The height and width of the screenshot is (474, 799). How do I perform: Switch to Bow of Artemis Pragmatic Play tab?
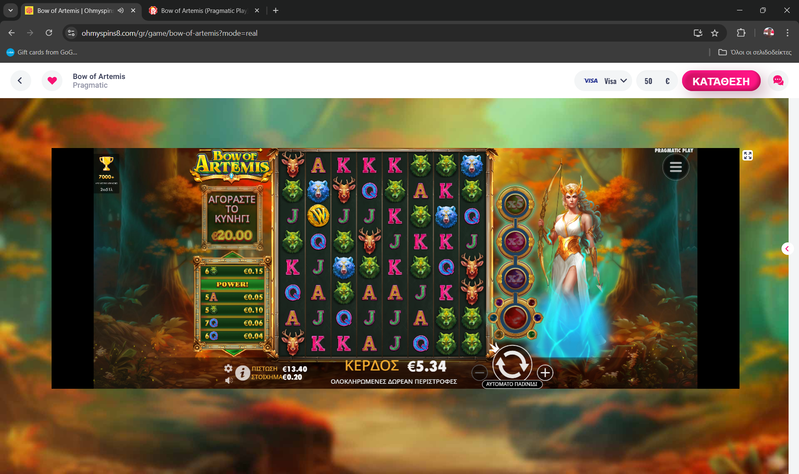pyautogui.click(x=204, y=10)
